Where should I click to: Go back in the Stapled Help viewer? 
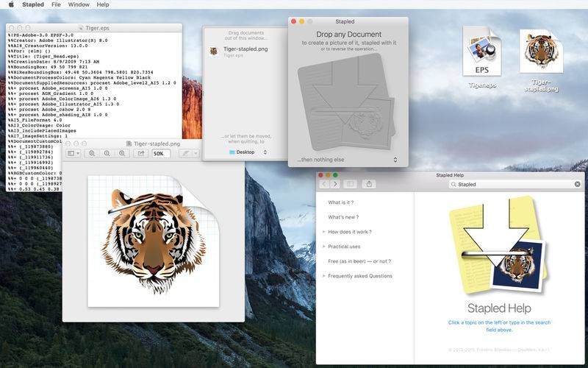click(324, 184)
